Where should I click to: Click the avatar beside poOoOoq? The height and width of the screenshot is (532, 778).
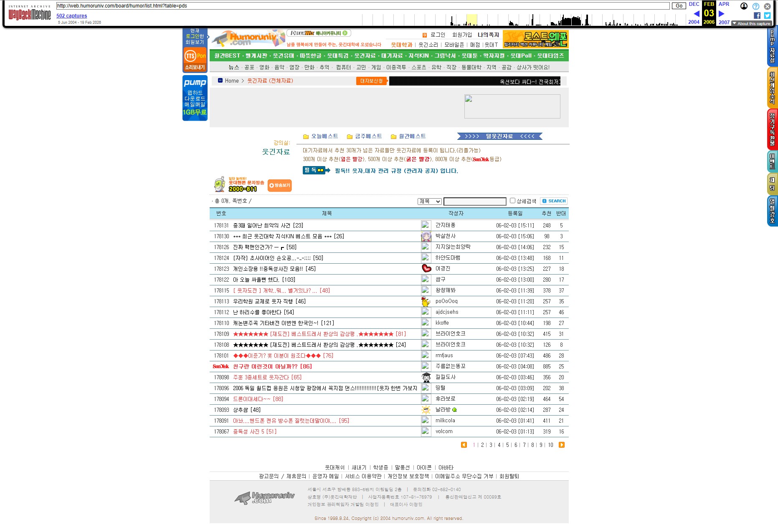[x=426, y=301]
